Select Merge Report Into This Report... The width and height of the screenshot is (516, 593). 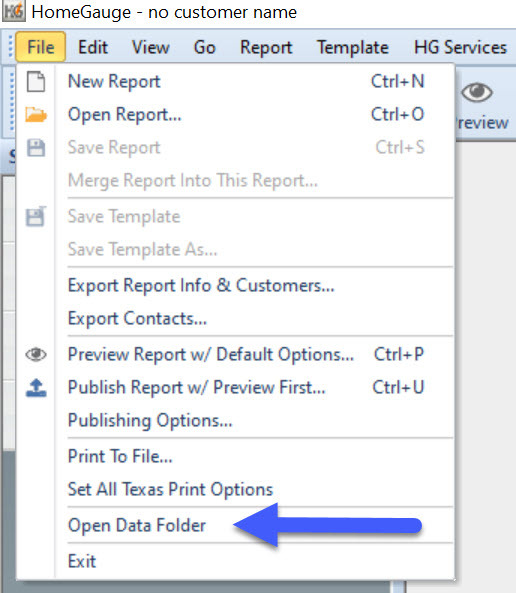click(235, 180)
